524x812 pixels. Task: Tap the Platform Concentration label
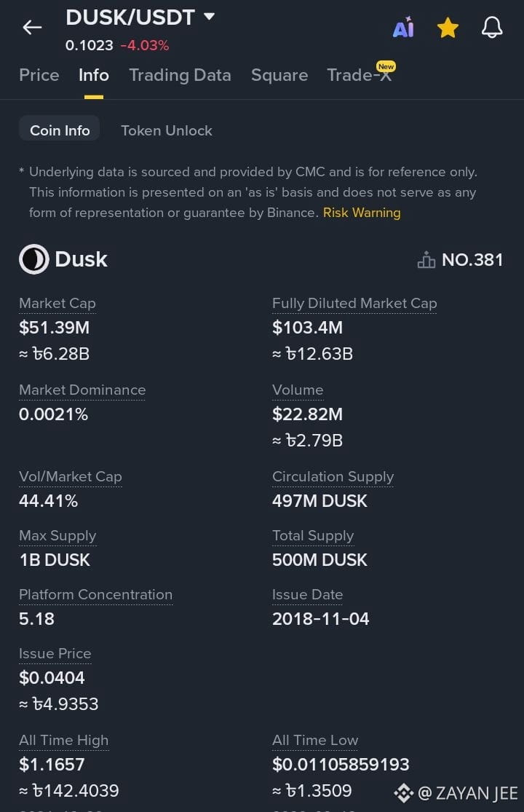click(95, 595)
